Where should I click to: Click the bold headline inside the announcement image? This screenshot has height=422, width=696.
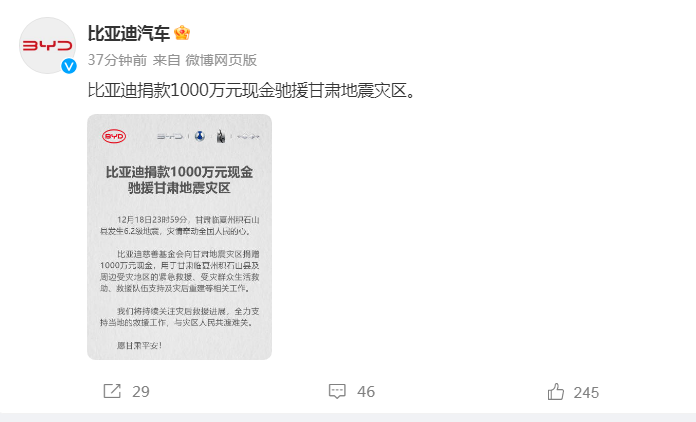(x=179, y=180)
